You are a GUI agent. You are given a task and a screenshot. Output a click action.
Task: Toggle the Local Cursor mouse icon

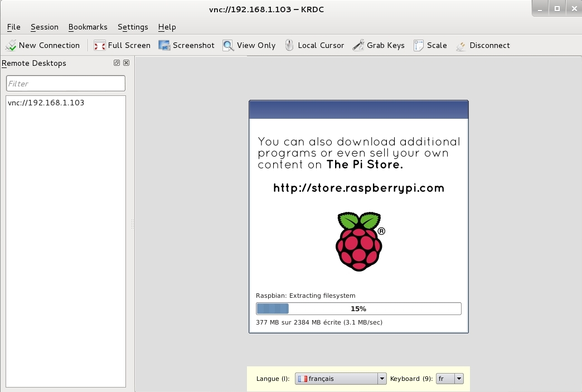289,45
